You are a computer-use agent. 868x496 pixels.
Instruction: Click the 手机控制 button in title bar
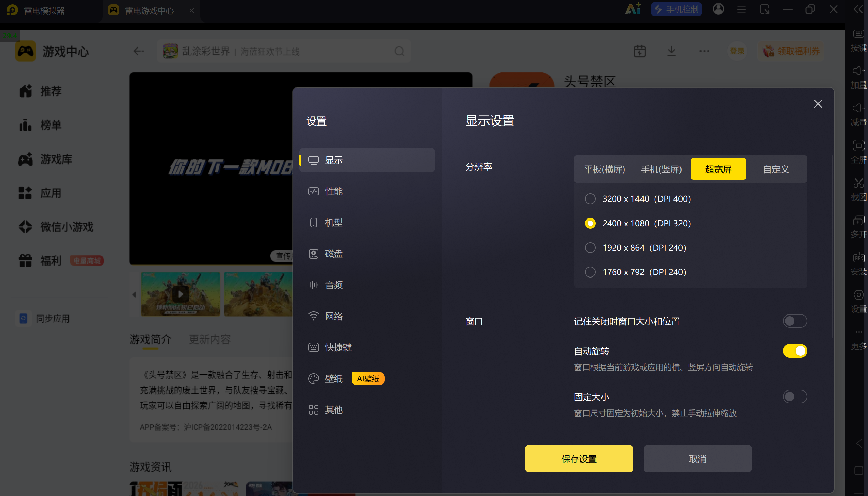tap(676, 9)
